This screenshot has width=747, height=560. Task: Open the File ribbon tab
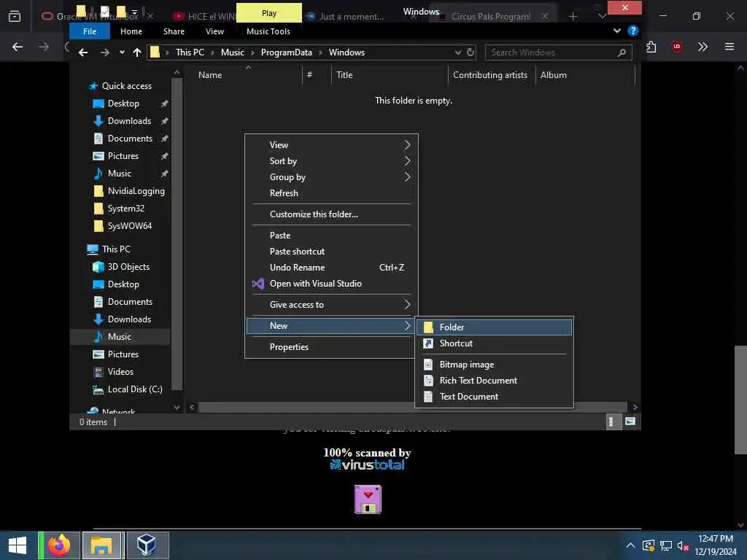tap(90, 31)
